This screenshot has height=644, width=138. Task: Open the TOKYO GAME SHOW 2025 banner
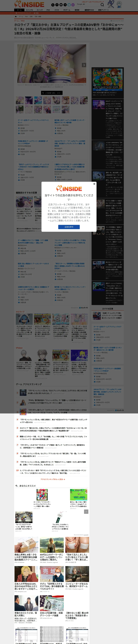108,80
